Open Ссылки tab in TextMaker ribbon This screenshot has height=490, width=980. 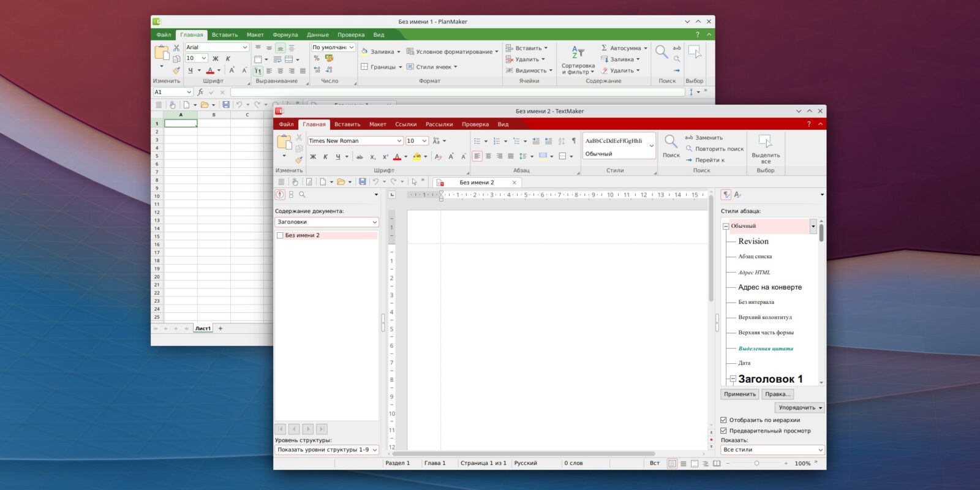[x=405, y=124]
